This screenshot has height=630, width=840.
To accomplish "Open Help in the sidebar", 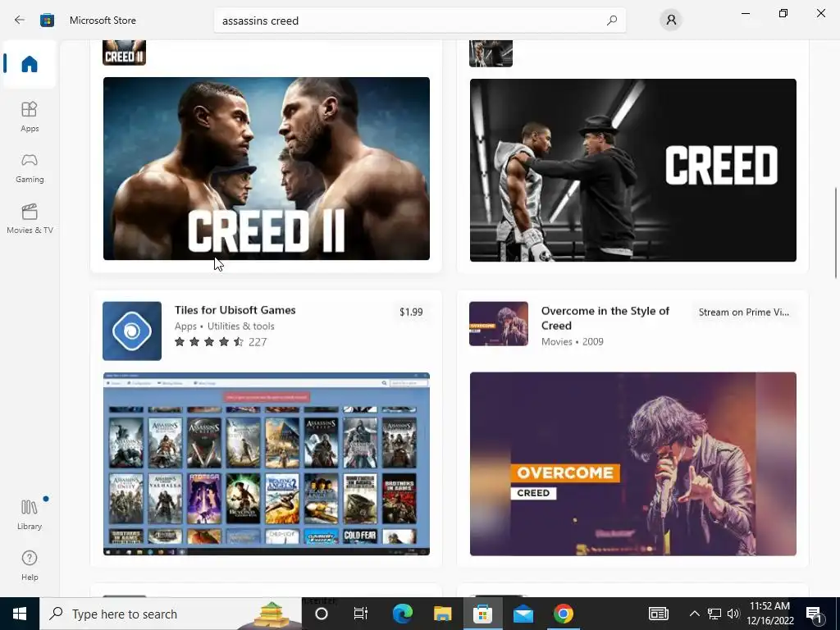I will click(30, 566).
